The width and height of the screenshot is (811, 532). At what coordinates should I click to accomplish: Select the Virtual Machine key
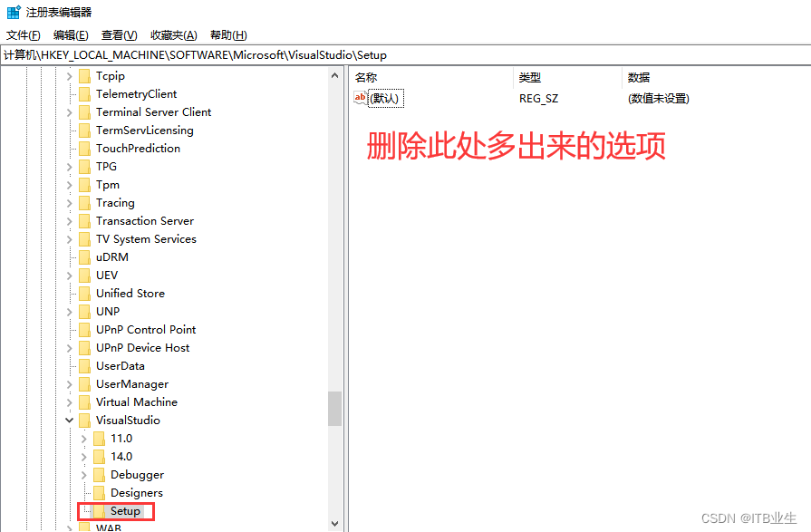(x=137, y=402)
